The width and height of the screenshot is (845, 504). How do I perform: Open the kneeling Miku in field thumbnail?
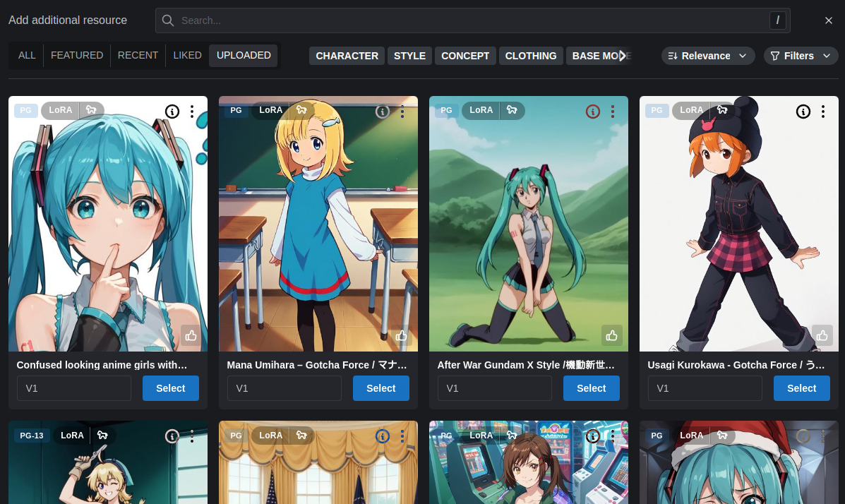529,224
